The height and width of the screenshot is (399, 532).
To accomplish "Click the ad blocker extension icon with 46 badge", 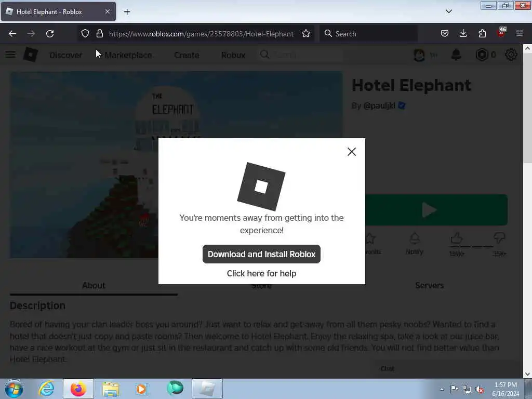I will (501, 32).
